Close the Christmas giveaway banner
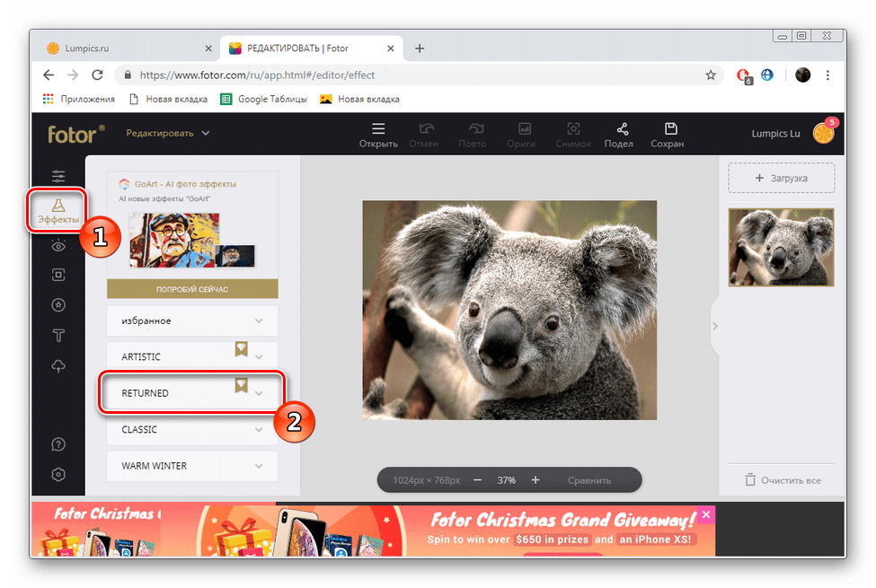This screenshot has width=876, height=588. click(x=706, y=514)
